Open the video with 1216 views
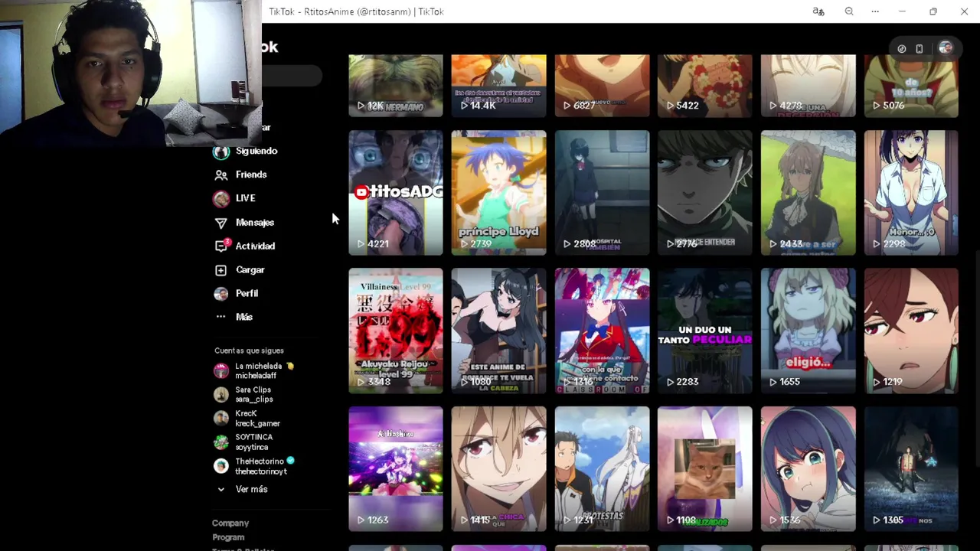This screenshot has height=551, width=980. point(602,331)
